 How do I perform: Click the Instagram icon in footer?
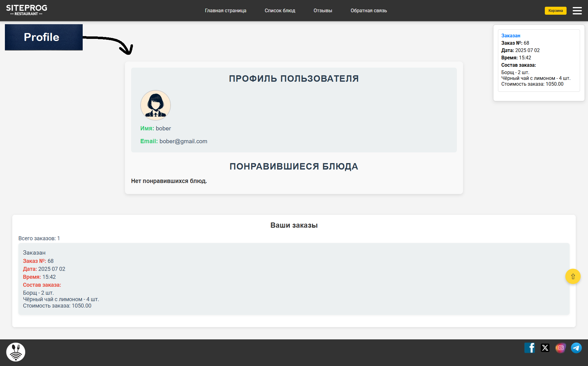click(561, 348)
